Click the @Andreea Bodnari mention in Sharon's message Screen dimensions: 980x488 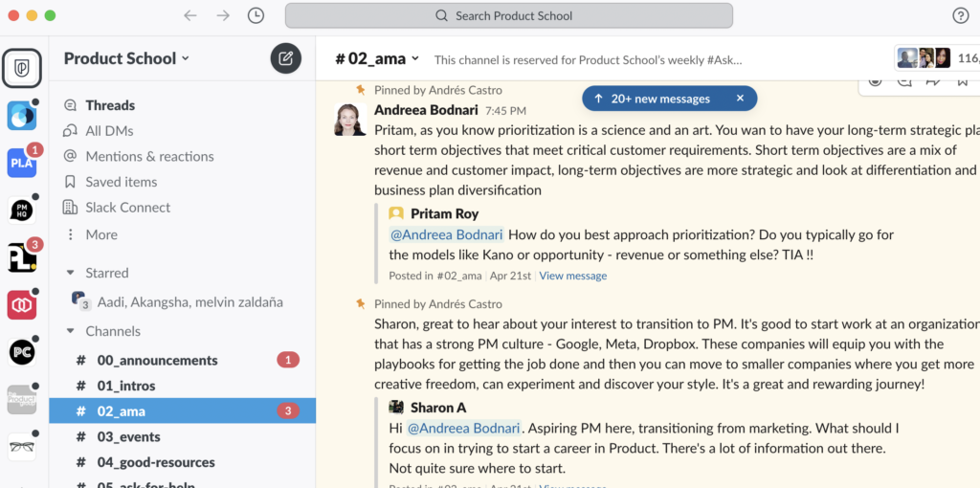[x=463, y=429]
